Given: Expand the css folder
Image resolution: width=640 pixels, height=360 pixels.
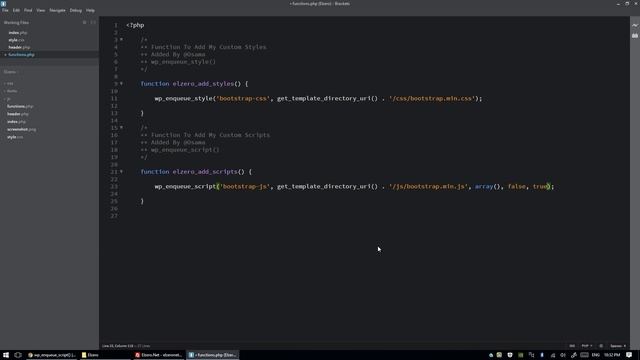Looking at the screenshot, I should pyautogui.click(x=10, y=83).
